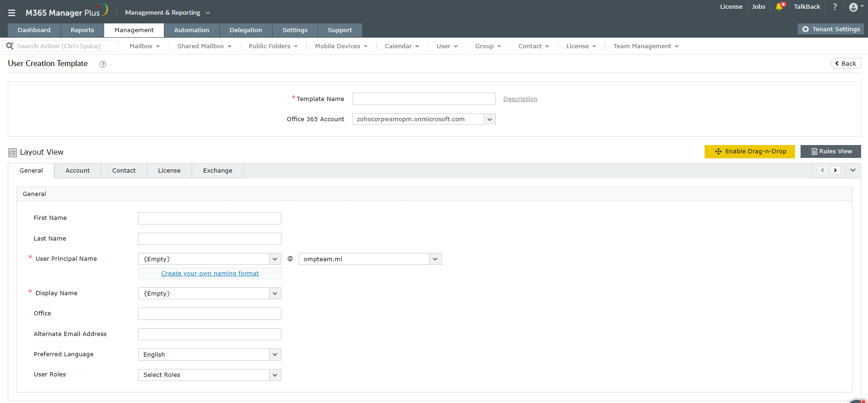Switch to Rules View

(830, 151)
